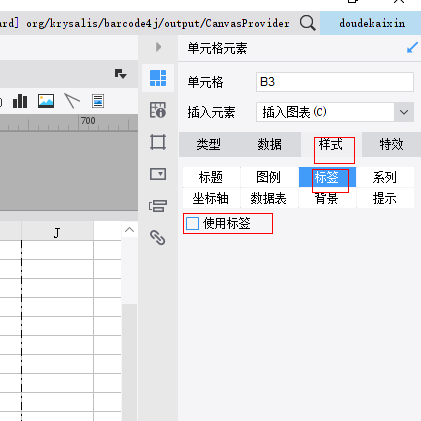The image size is (421, 421).
Task: Click the 单元格元素 panel title
Action: coord(217,48)
